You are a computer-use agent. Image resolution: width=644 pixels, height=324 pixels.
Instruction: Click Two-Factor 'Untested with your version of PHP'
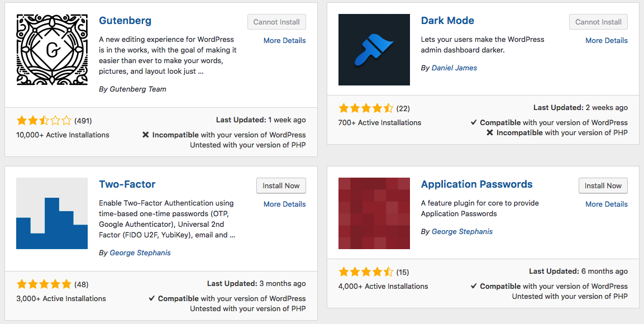pos(247,308)
